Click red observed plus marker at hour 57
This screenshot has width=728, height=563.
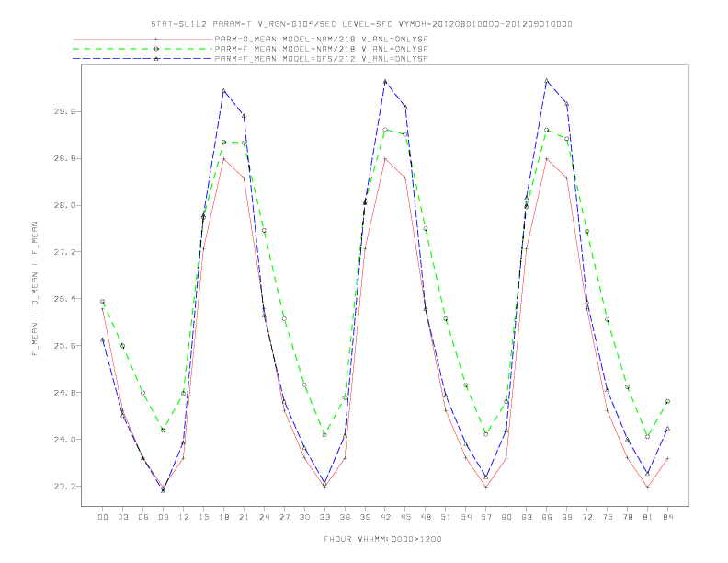point(486,488)
